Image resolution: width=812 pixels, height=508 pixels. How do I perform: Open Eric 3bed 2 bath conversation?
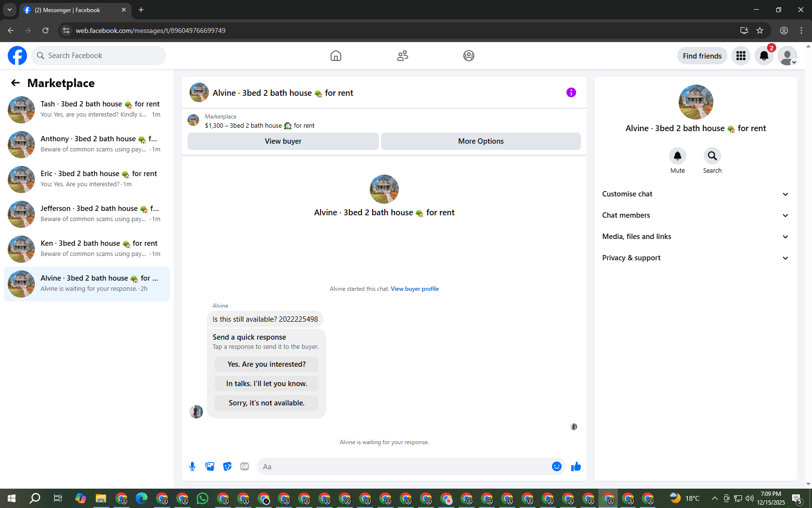(87, 179)
